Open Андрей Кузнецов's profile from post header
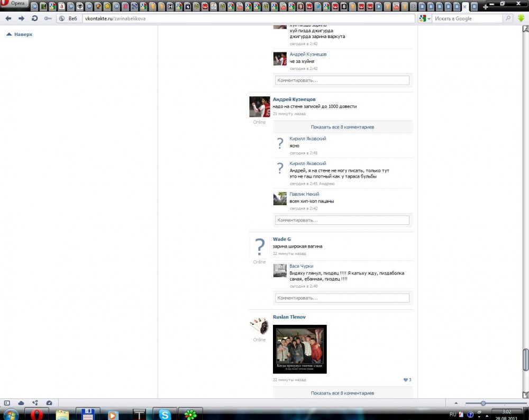 click(294, 99)
